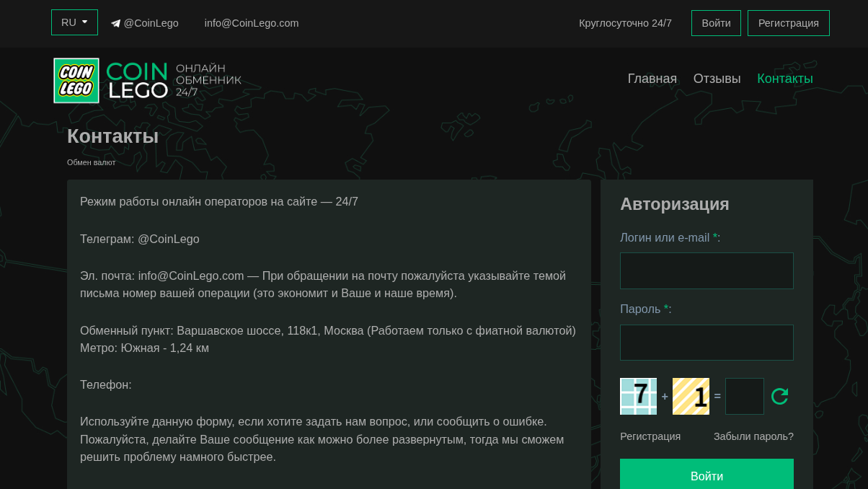Click the CoinLego green logo image
868x489 pixels.
[76, 81]
